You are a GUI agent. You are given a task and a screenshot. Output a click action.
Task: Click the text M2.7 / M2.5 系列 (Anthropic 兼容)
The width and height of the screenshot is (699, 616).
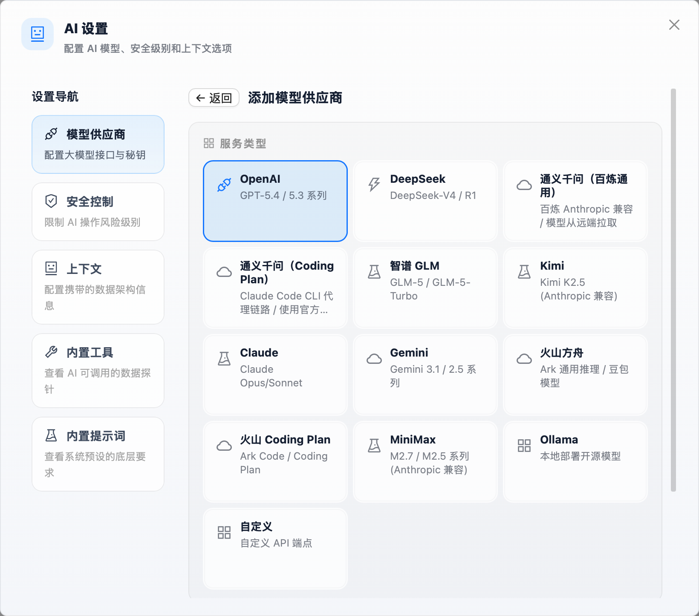point(430,463)
